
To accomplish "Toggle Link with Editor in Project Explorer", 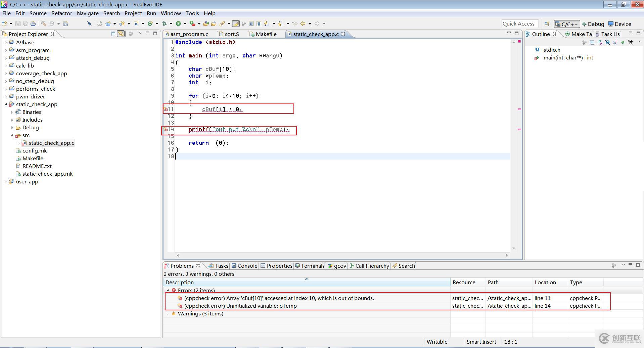I will (x=121, y=34).
